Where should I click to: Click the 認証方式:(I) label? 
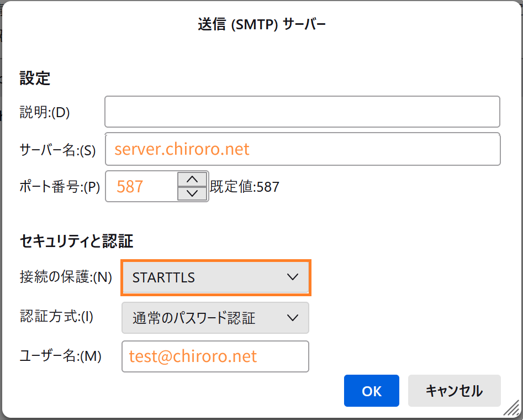[x=56, y=317]
